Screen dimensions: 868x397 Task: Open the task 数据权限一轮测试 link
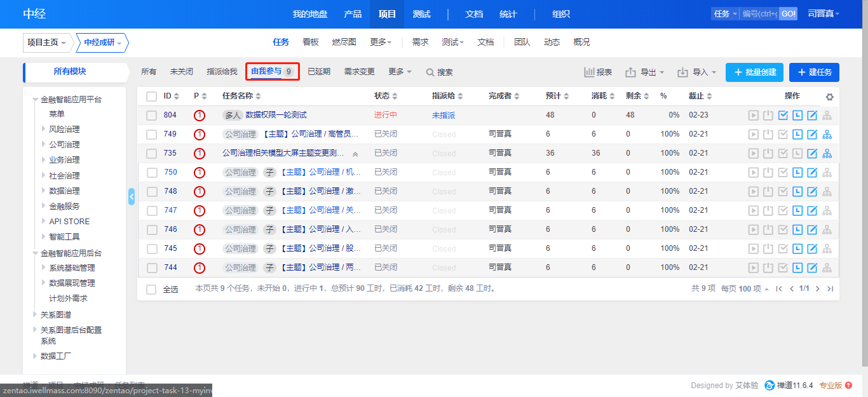(276, 115)
